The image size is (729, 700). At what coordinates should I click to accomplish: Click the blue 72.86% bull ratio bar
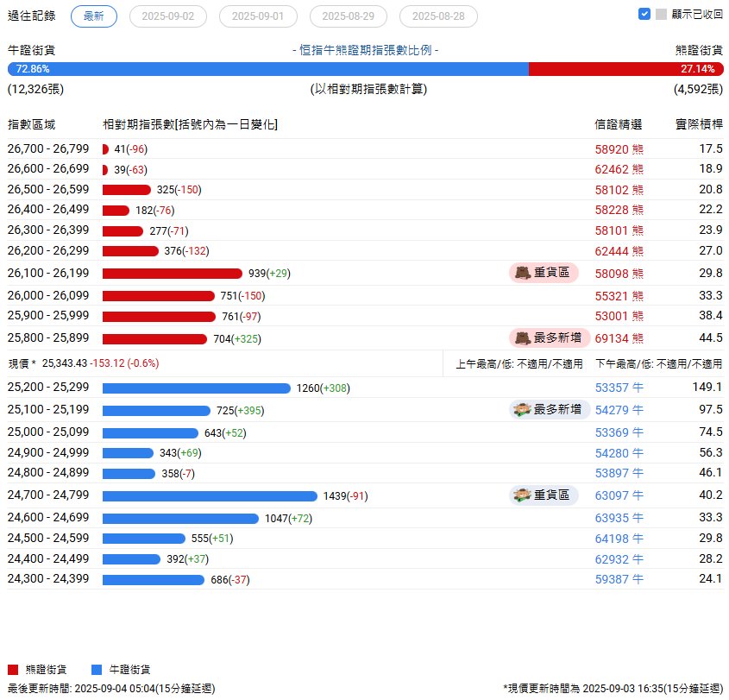coord(267,69)
